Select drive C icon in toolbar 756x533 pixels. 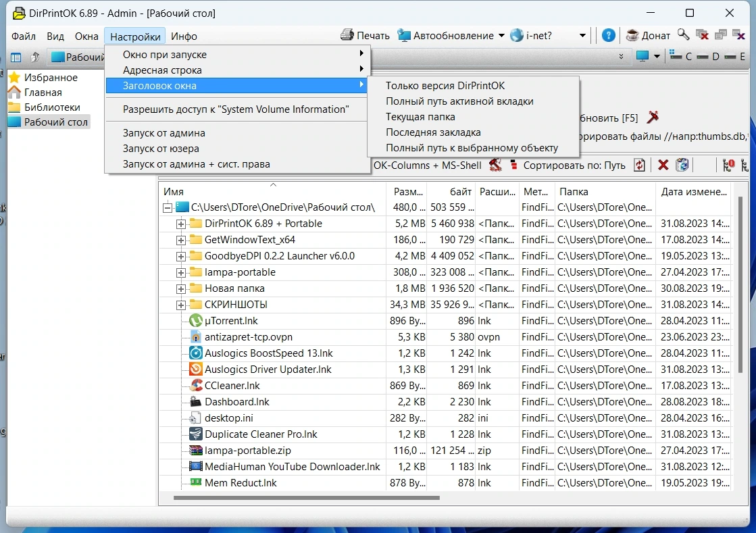tap(676, 56)
